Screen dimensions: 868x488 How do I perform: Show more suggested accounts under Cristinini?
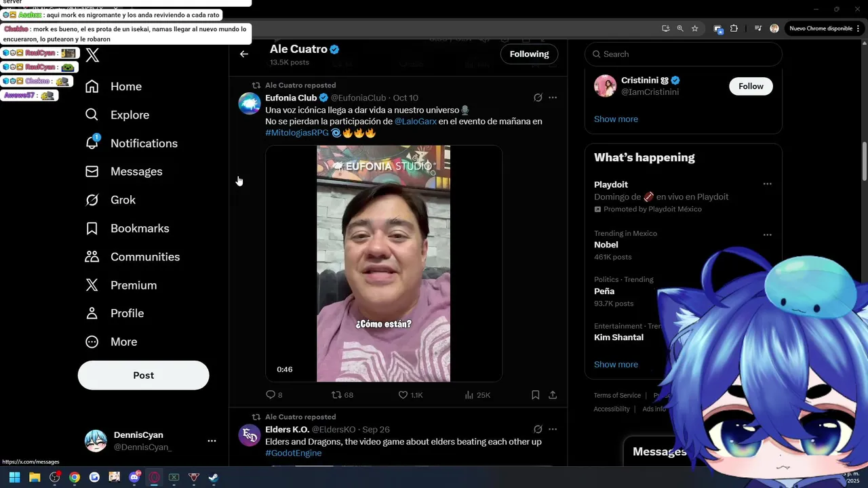tap(616, 119)
